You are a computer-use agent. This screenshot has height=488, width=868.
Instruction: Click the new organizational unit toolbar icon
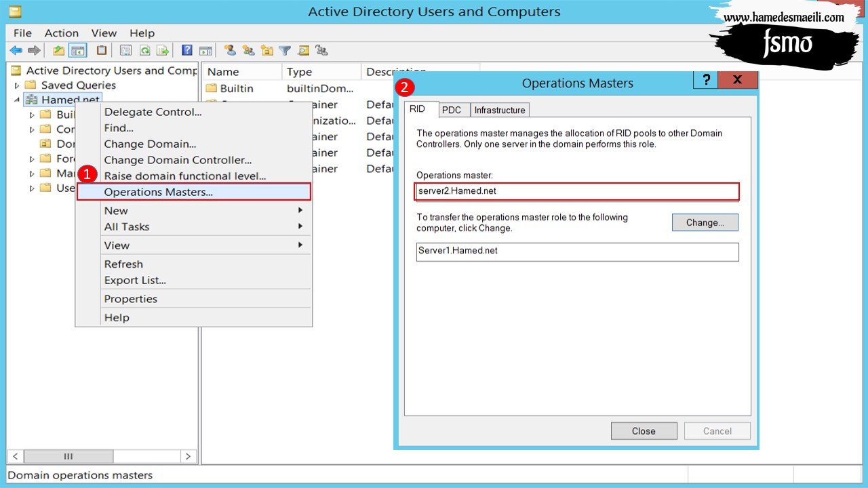[x=267, y=50]
